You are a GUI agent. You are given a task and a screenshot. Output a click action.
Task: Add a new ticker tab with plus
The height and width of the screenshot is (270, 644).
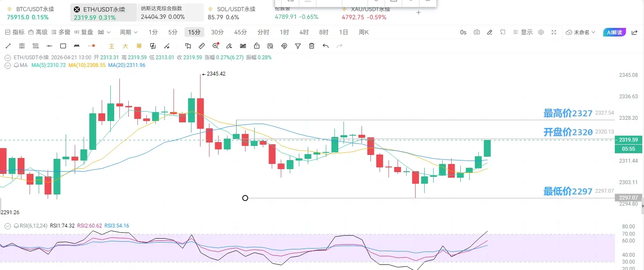click(x=419, y=12)
